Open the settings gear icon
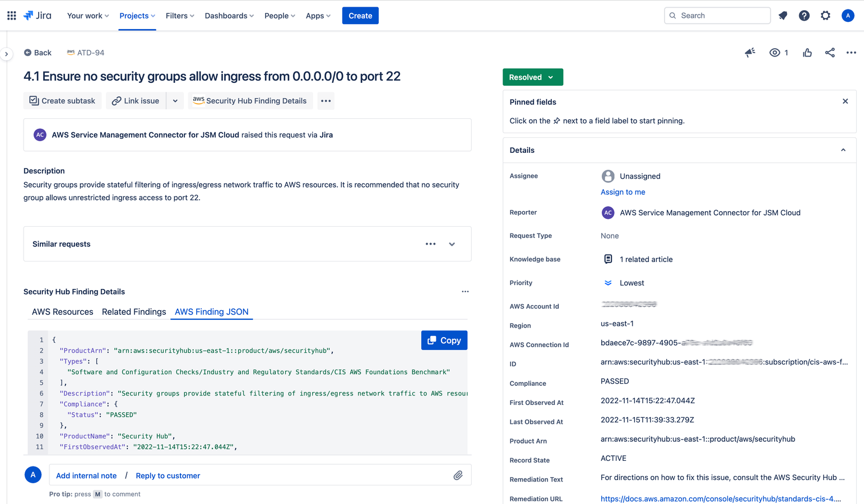The width and height of the screenshot is (864, 504). [x=825, y=16]
